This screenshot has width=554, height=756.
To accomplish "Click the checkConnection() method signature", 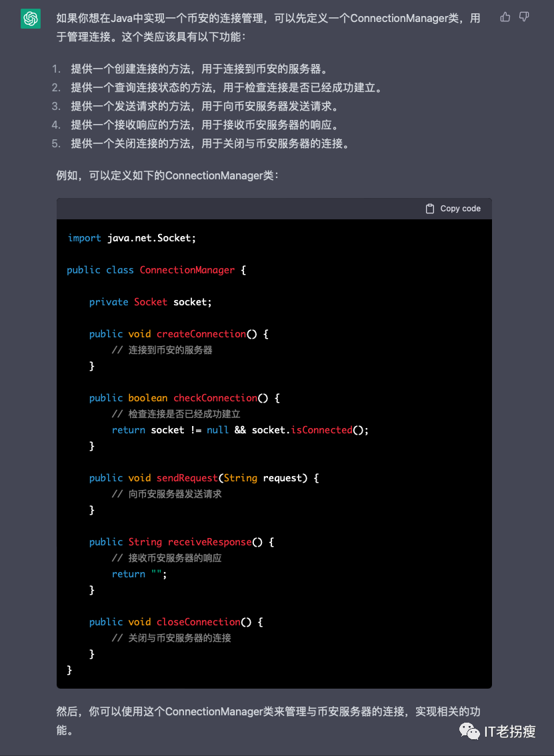I will [184, 398].
